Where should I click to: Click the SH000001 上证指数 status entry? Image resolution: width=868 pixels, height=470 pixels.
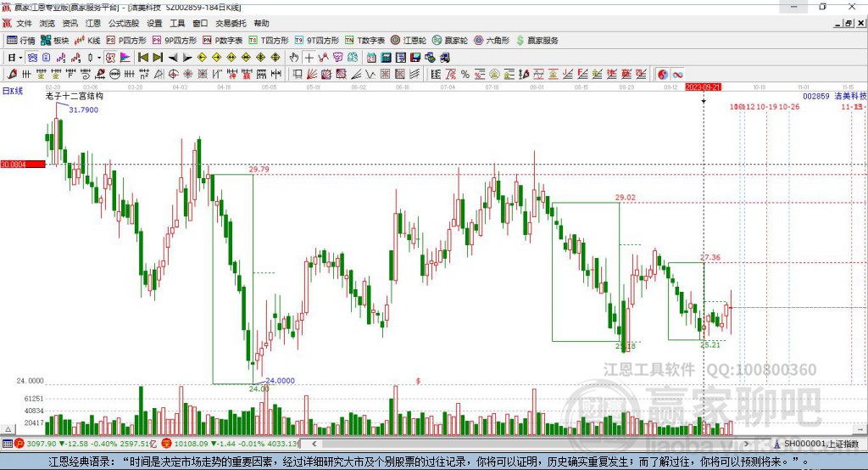[x=816, y=444]
